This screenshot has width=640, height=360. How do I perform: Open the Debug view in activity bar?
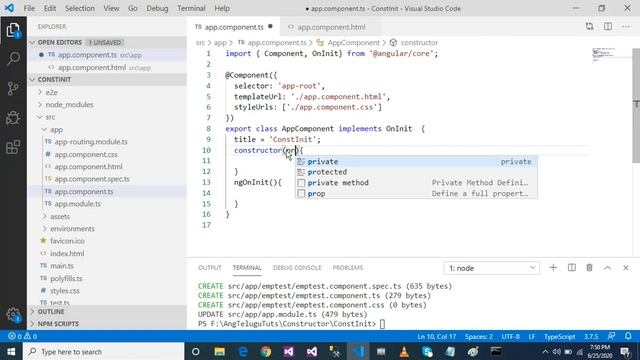coord(13,118)
